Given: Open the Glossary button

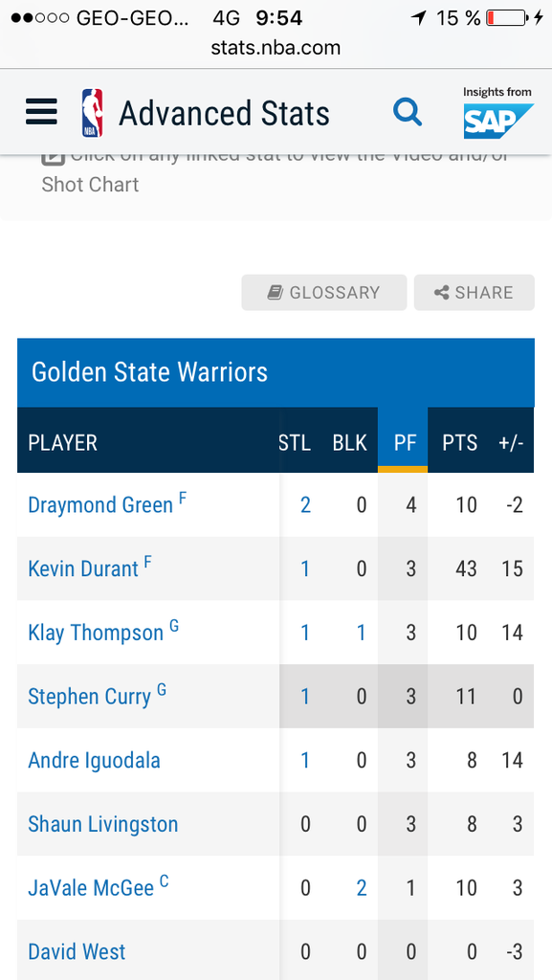Looking at the screenshot, I should click(x=324, y=293).
